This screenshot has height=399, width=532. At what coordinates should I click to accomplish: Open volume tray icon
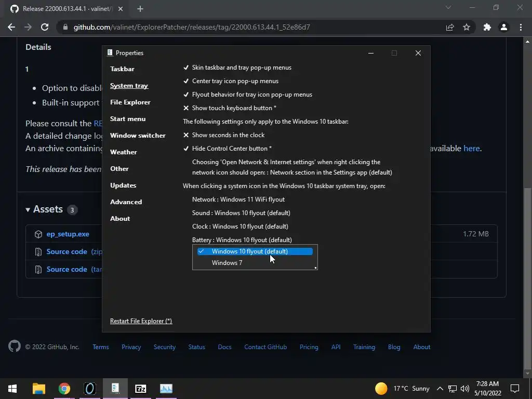[465, 389]
